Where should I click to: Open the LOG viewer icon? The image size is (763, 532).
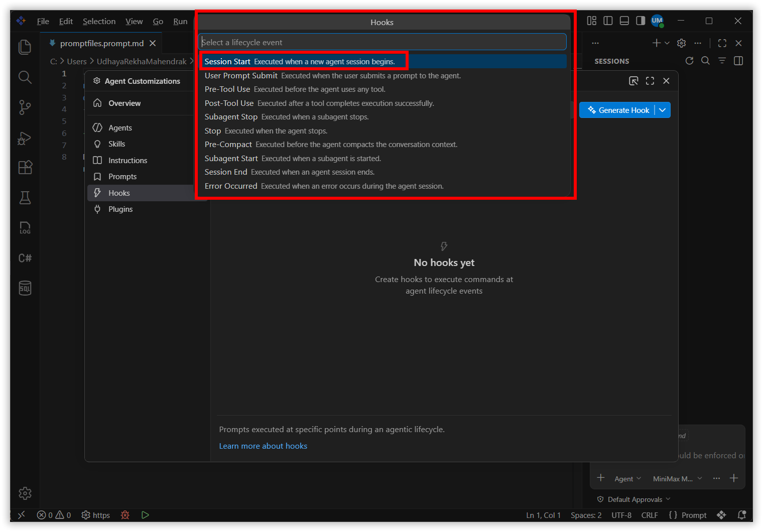(25, 228)
